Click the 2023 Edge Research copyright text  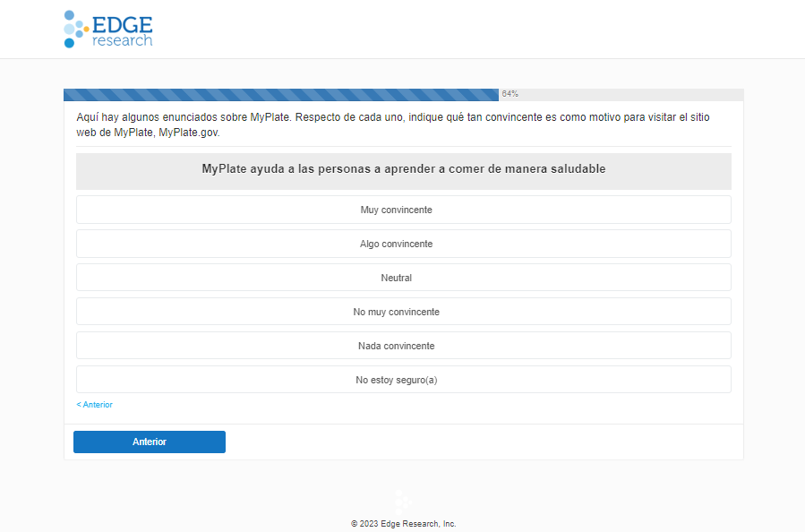(404, 524)
